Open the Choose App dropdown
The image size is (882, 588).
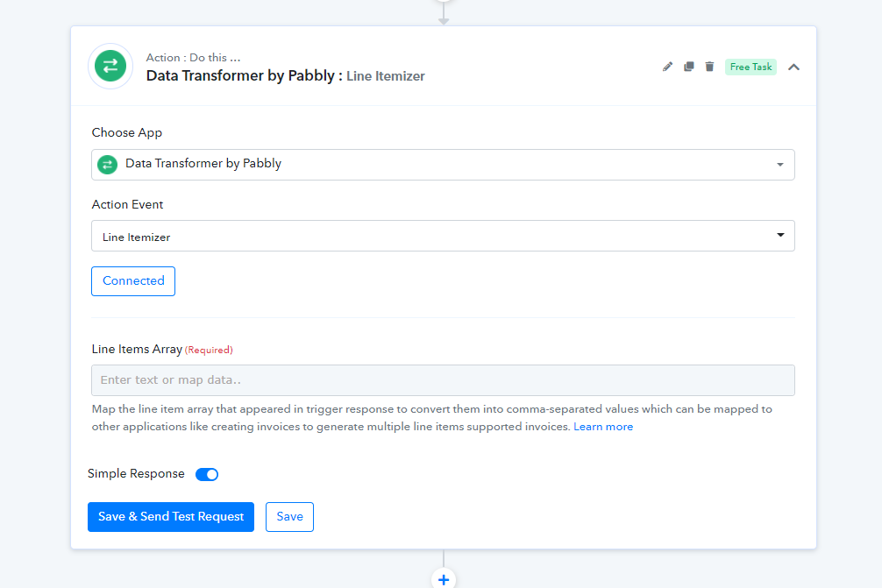click(x=444, y=165)
